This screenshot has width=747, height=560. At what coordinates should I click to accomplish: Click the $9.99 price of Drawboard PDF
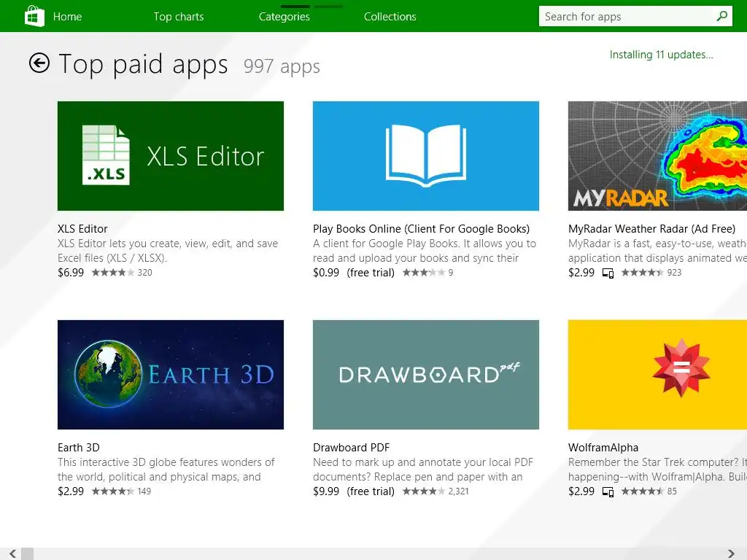pyautogui.click(x=326, y=491)
